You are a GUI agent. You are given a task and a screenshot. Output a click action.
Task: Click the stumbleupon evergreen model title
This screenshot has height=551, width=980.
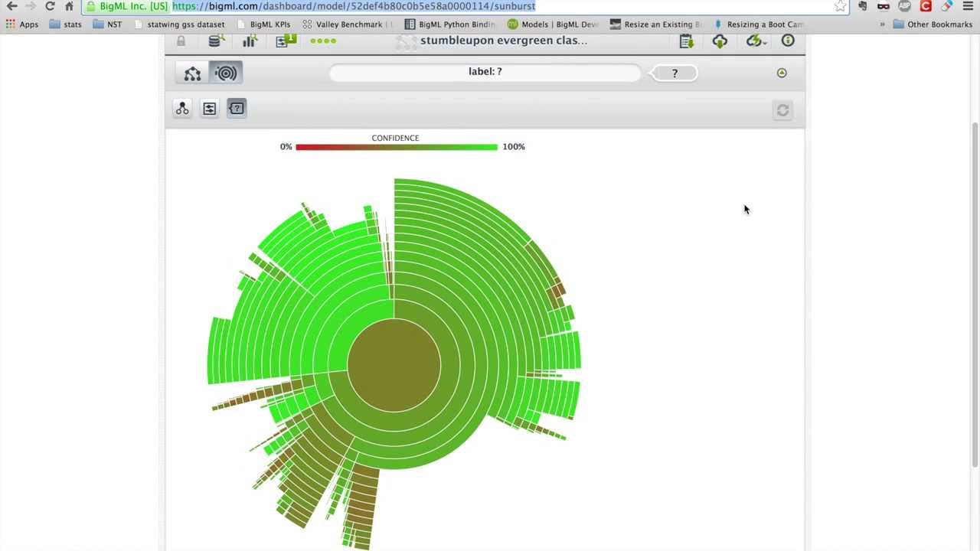[x=504, y=41]
